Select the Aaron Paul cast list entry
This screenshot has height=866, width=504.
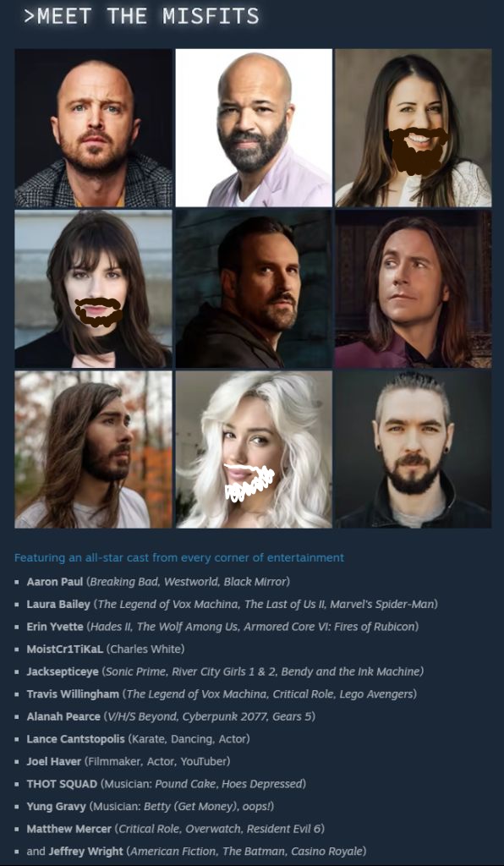[x=158, y=582]
